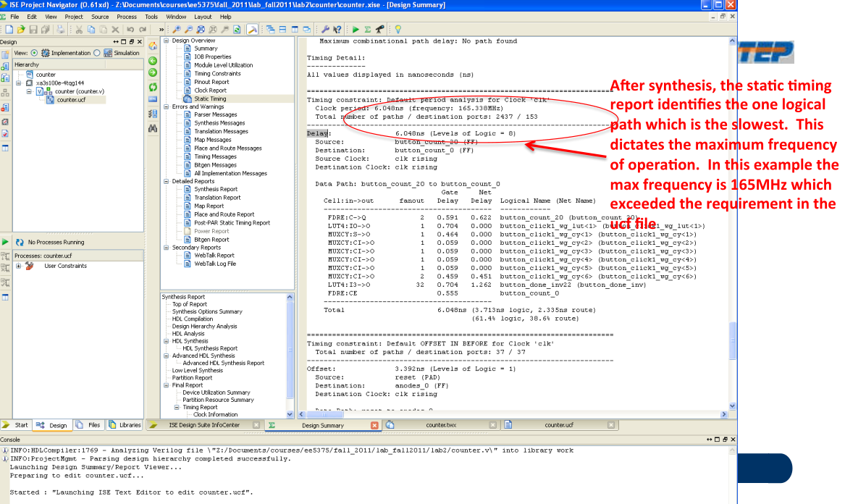
Task: Click the Open folder toolbar icon
Action: 21,29
